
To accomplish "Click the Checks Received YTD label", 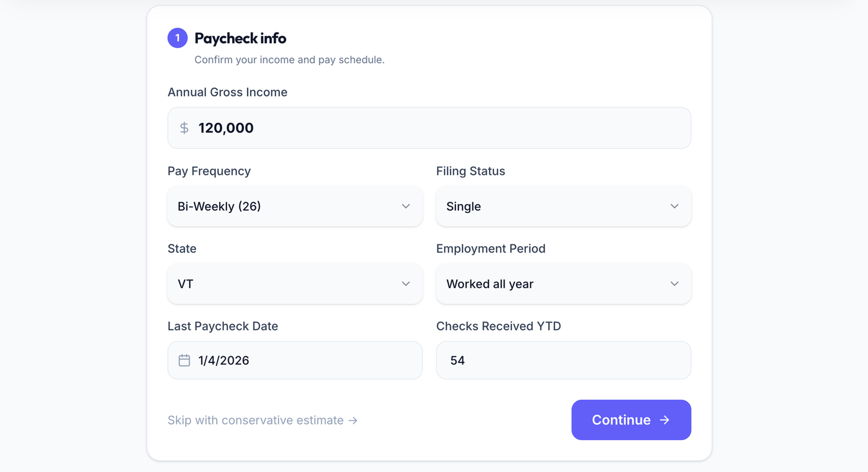I will [498, 326].
